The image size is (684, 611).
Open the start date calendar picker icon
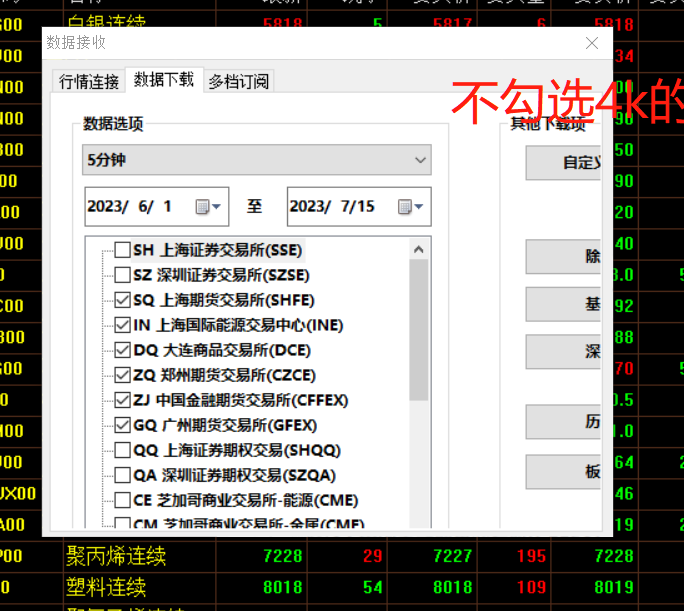208,206
